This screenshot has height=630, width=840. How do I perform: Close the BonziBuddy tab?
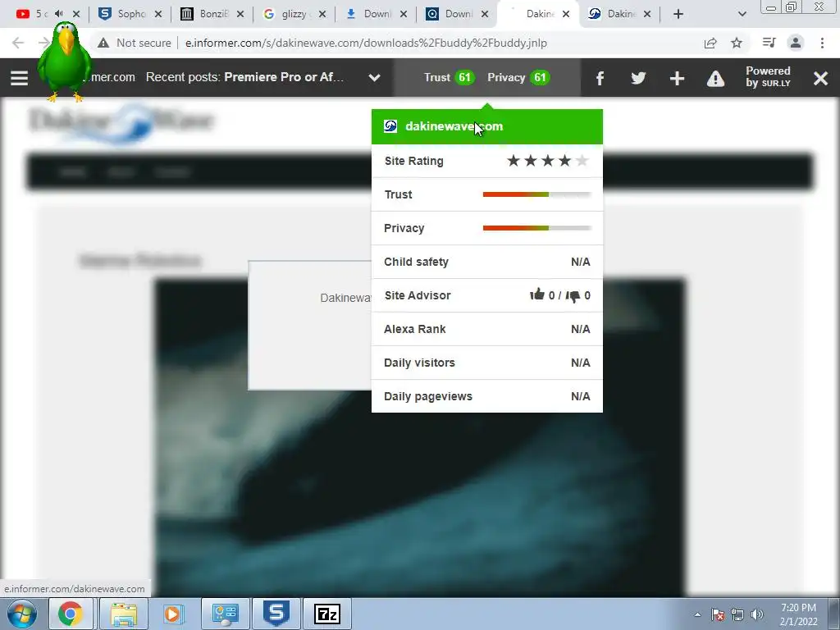[240, 15]
